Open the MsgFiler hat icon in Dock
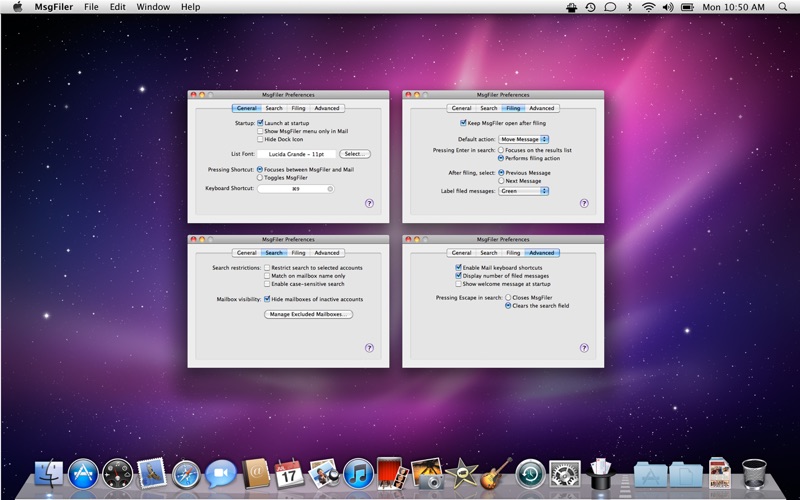Image resolution: width=800 pixels, height=500 pixels. coord(601,473)
